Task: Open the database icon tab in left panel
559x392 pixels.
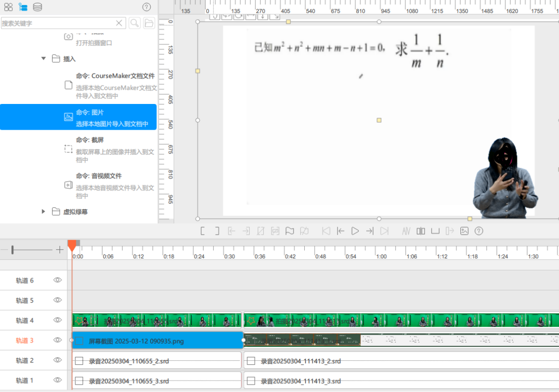Action: 38,7
